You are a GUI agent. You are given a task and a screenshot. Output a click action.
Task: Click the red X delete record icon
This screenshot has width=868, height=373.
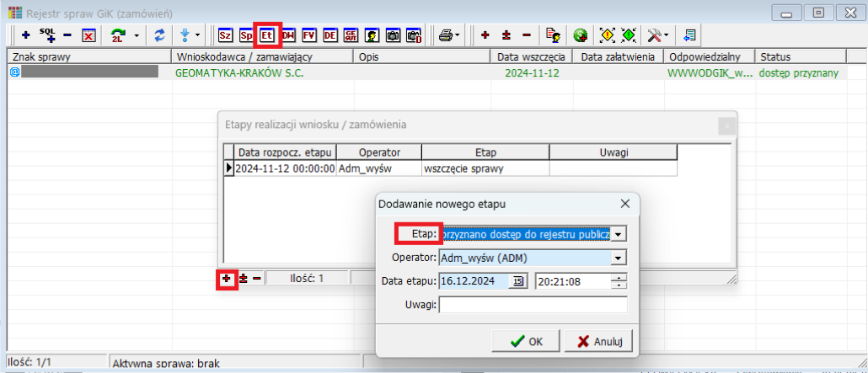coord(88,35)
